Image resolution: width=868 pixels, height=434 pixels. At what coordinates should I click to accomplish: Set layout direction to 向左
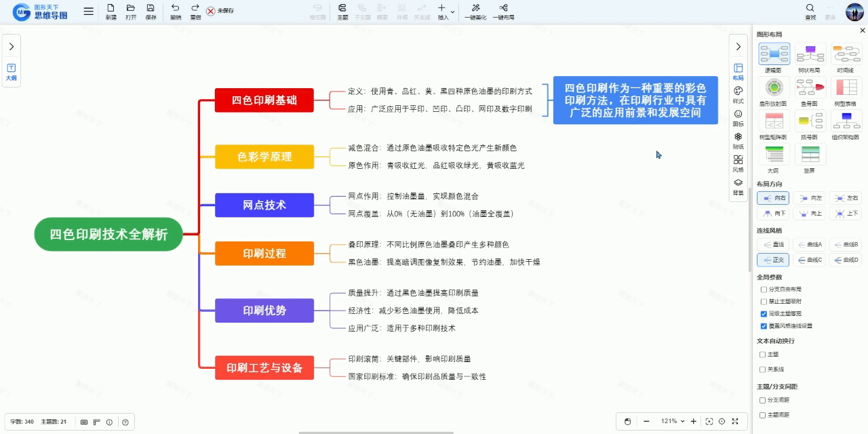coord(810,198)
